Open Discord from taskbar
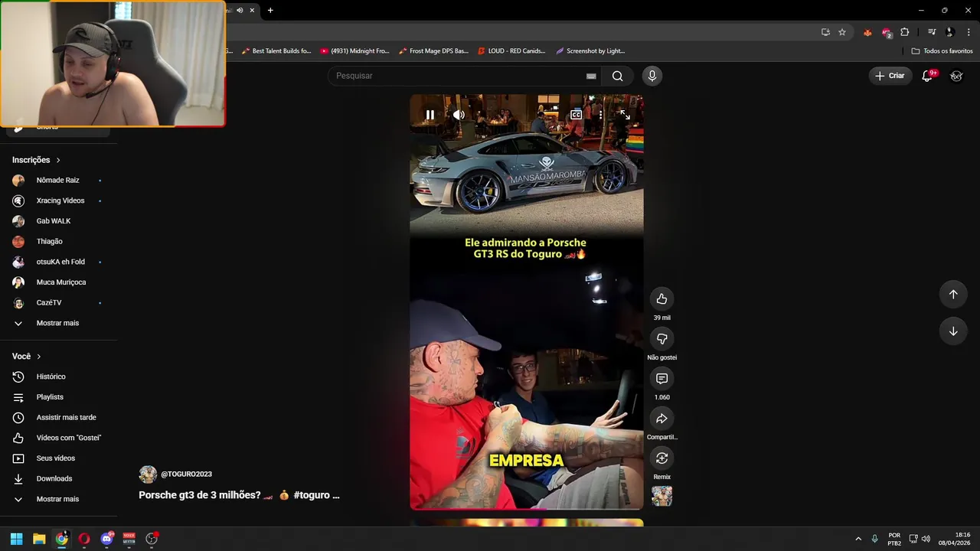980x551 pixels. (106, 539)
